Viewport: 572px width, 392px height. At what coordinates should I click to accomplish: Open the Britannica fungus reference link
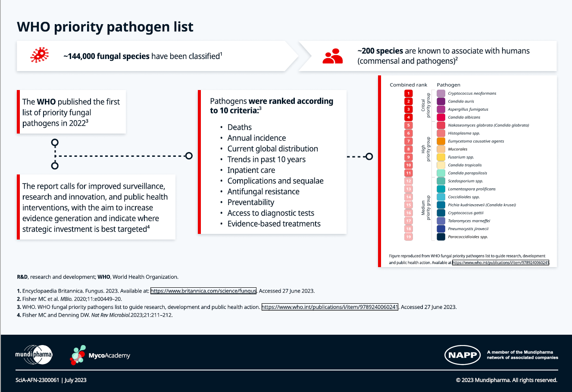(203, 291)
